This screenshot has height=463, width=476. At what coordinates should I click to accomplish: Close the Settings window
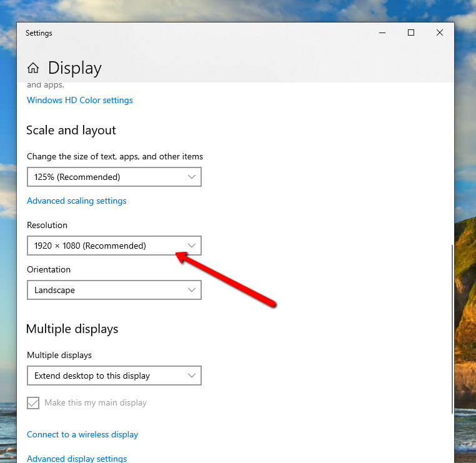[440, 33]
